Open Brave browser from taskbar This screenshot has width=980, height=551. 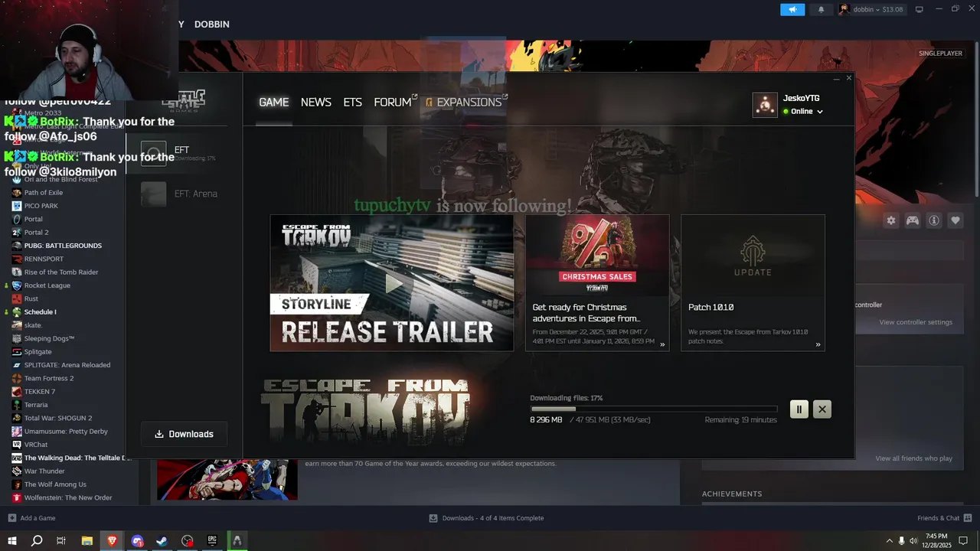click(113, 541)
